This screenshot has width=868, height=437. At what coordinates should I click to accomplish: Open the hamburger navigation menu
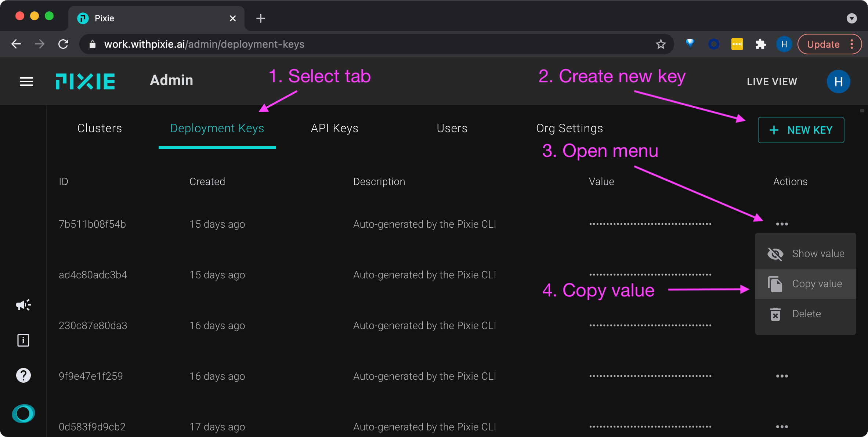pos(26,82)
